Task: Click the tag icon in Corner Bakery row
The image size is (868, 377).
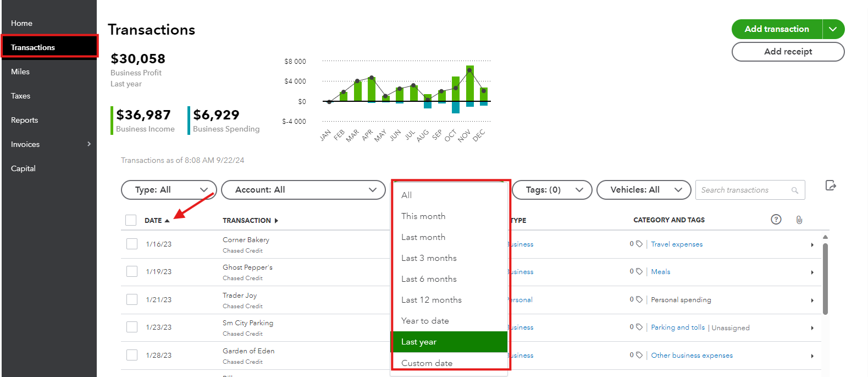Action: [639, 244]
